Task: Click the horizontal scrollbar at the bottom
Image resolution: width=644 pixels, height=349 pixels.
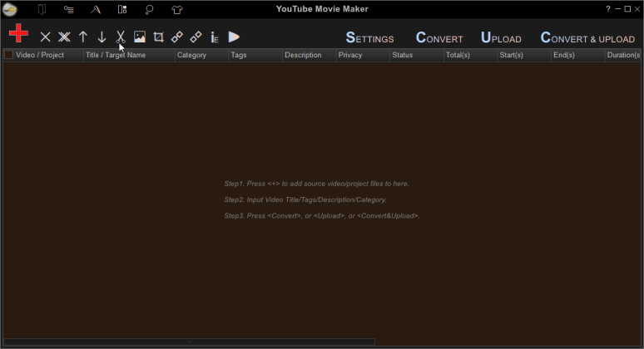Action: [x=189, y=342]
